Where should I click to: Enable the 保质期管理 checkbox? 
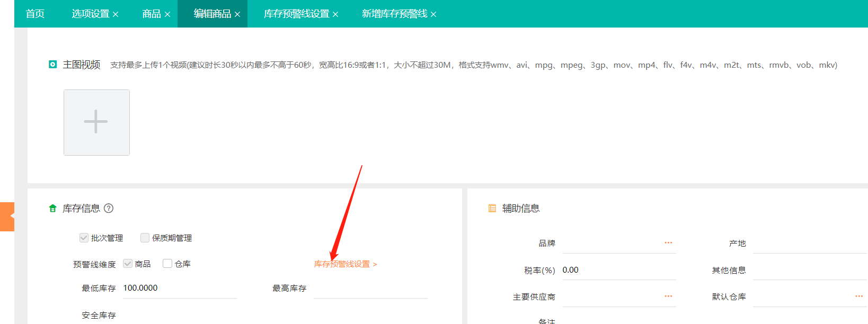(145, 238)
